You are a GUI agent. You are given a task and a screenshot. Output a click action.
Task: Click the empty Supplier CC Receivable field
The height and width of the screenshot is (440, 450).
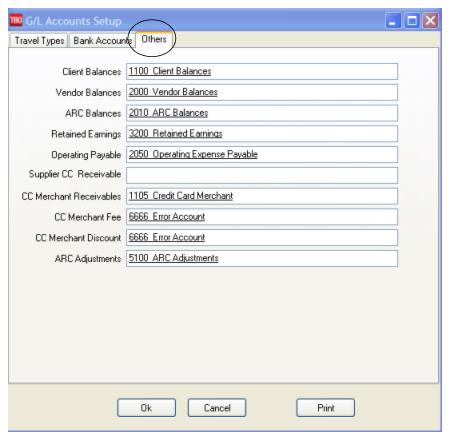pyautogui.click(x=262, y=175)
